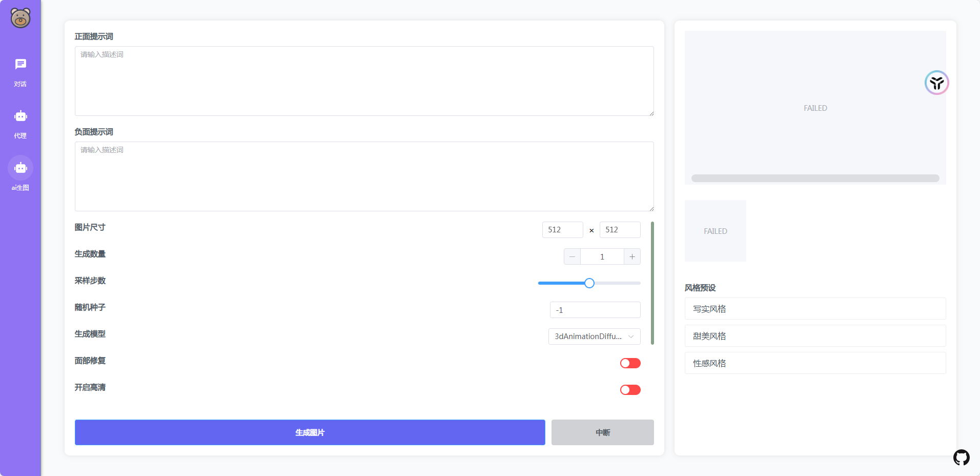This screenshot has height=476, width=980.
Task: Click the bear logo avatar
Action: 21,18
